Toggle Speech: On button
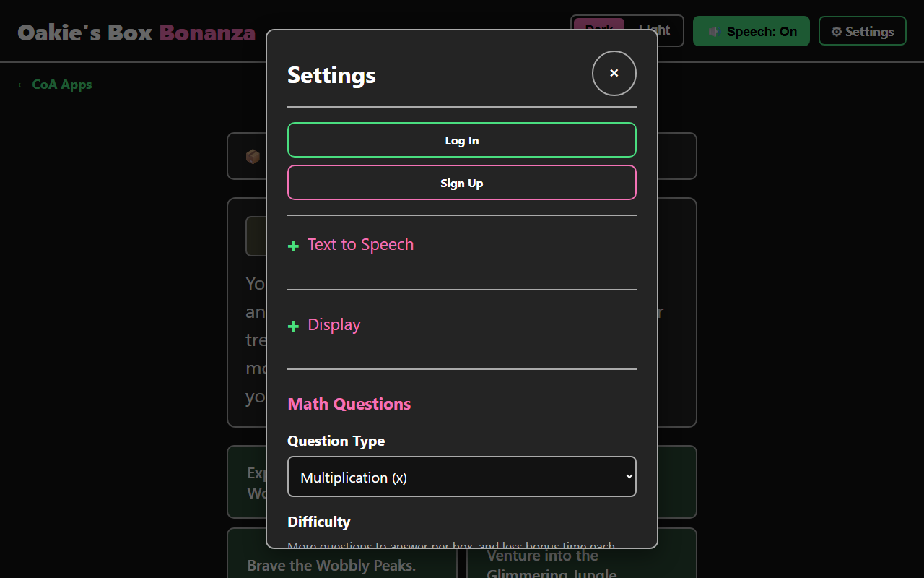Screen dimensions: 924x578 [x=751, y=31]
